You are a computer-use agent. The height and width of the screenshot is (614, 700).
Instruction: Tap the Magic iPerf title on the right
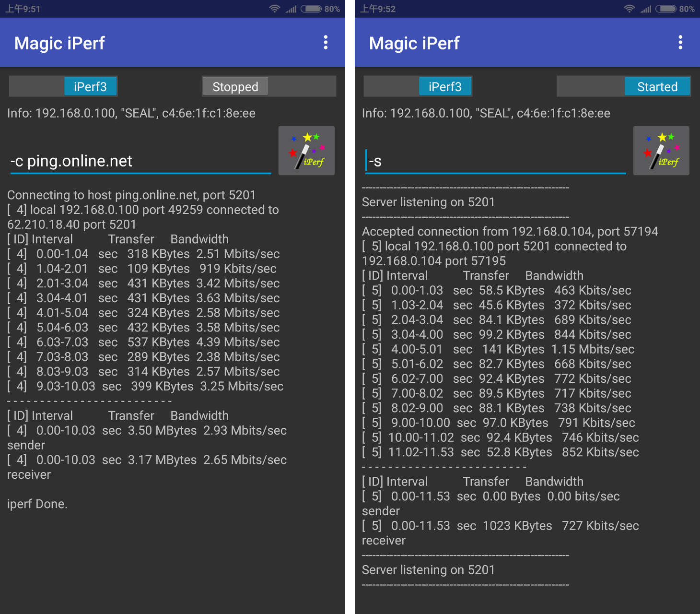coord(414,43)
